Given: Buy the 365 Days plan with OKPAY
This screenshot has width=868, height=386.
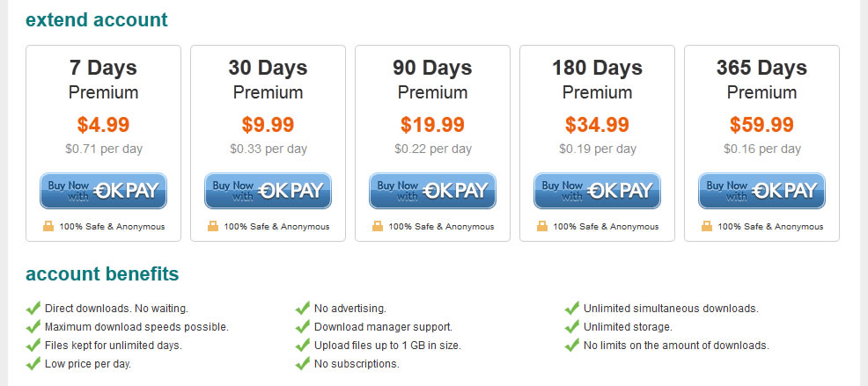Looking at the screenshot, I should coord(761,191).
